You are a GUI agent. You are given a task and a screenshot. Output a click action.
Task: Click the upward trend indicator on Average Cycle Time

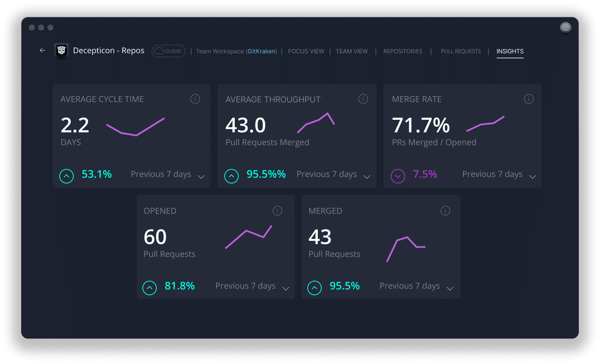click(67, 176)
